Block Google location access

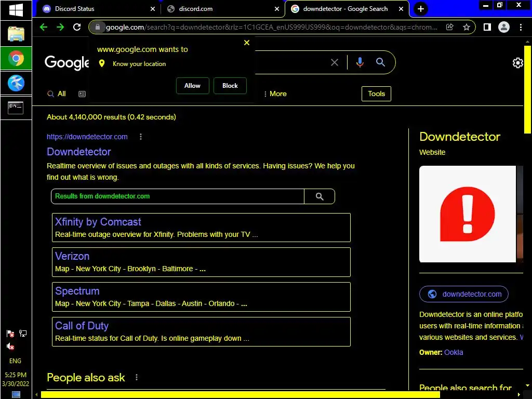pos(230,86)
